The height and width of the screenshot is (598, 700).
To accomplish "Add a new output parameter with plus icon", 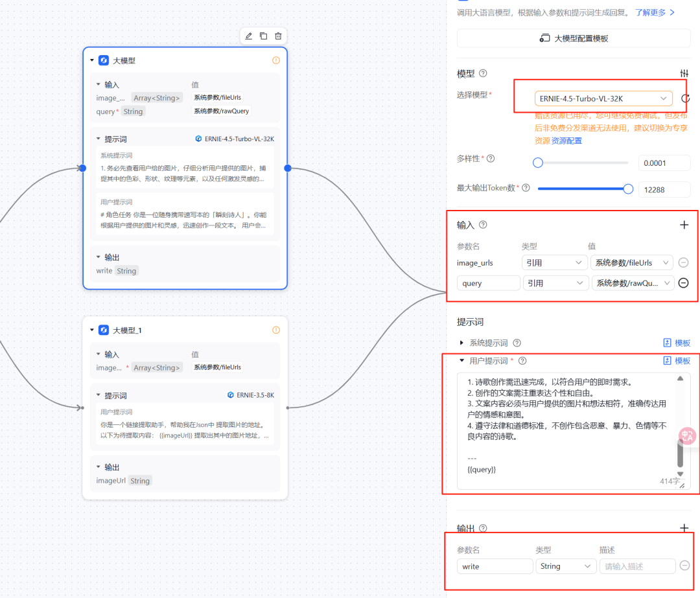I will [684, 528].
